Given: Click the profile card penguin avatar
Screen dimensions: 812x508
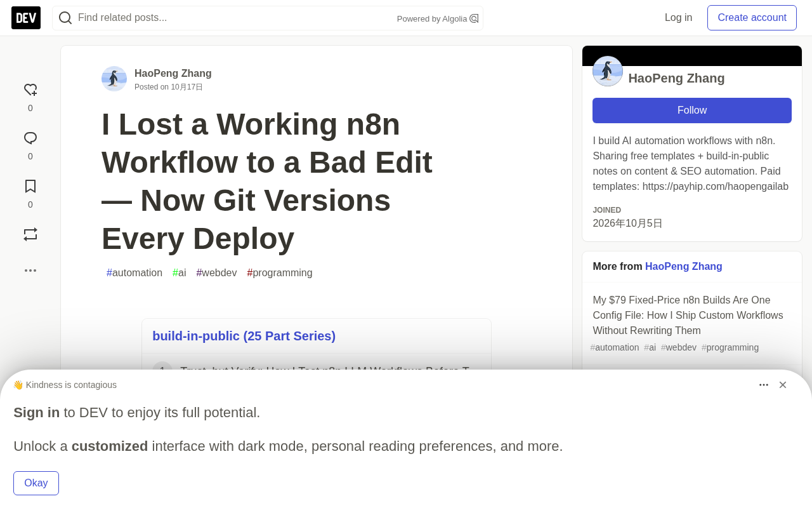Looking at the screenshot, I should (x=608, y=71).
